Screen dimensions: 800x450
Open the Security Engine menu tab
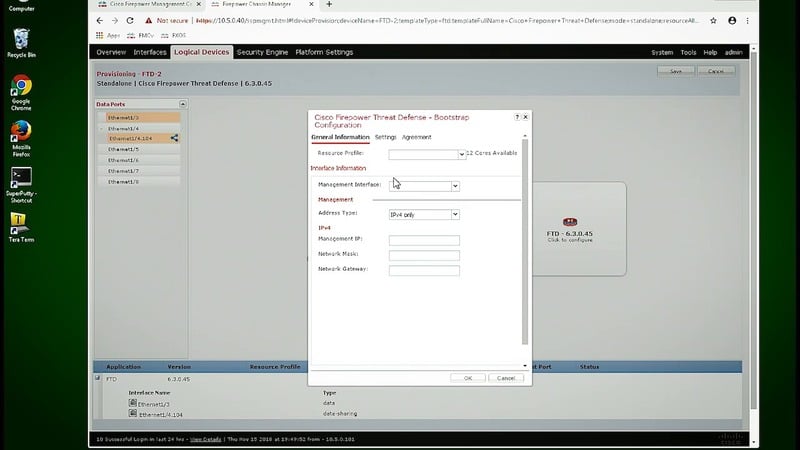coord(262,52)
